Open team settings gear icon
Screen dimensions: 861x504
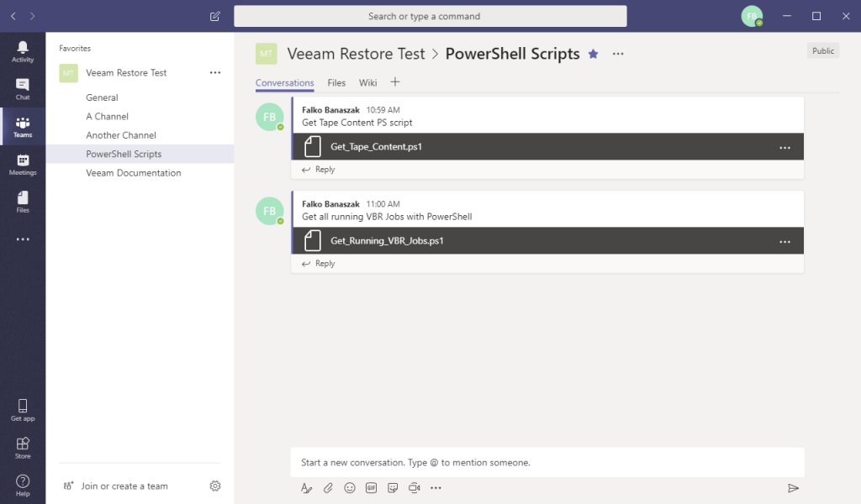point(215,486)
